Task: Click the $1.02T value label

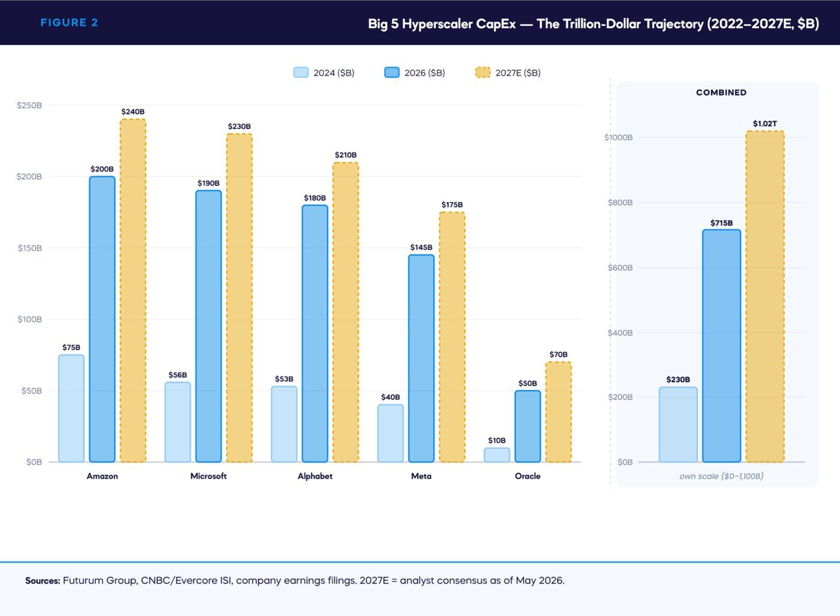Action: (x=765, y=124)
